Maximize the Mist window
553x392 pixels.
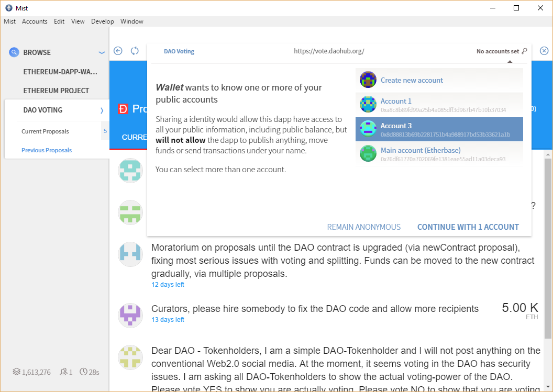[516, 8]
